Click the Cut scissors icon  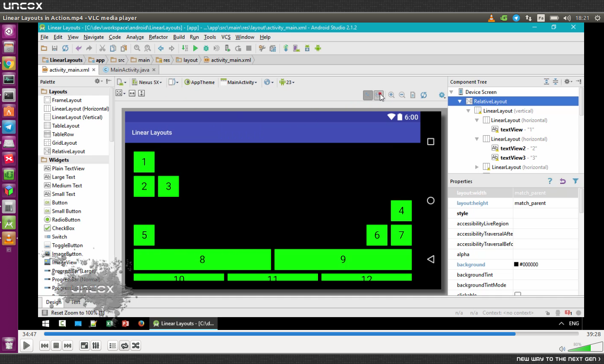click(102, 48)
